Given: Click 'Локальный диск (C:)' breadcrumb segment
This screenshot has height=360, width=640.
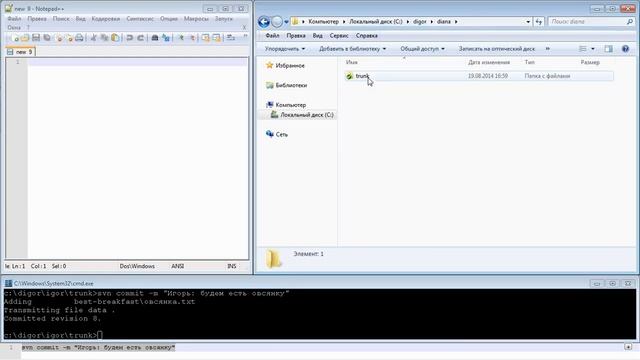Looking at the screenshot, I should pyautogui.click(x=376, y=22).
